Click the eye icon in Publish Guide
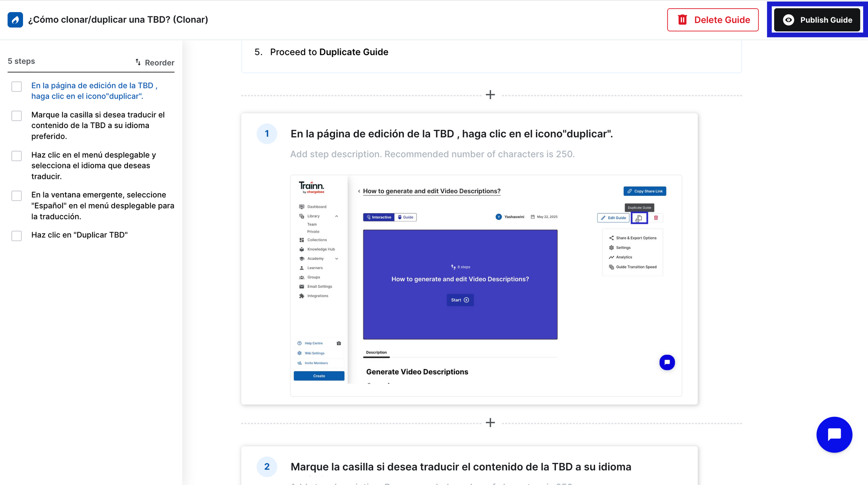Screen dimensions: 868x485 coord(789,20)
